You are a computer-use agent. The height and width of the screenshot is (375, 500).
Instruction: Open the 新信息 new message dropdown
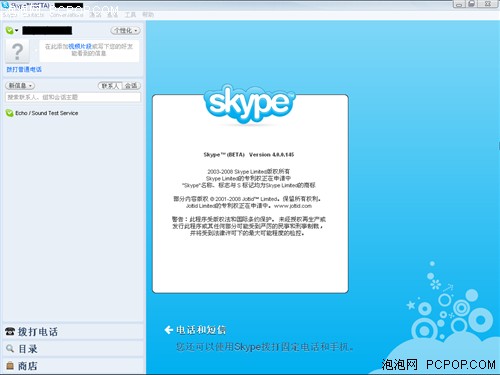(20, 86)
